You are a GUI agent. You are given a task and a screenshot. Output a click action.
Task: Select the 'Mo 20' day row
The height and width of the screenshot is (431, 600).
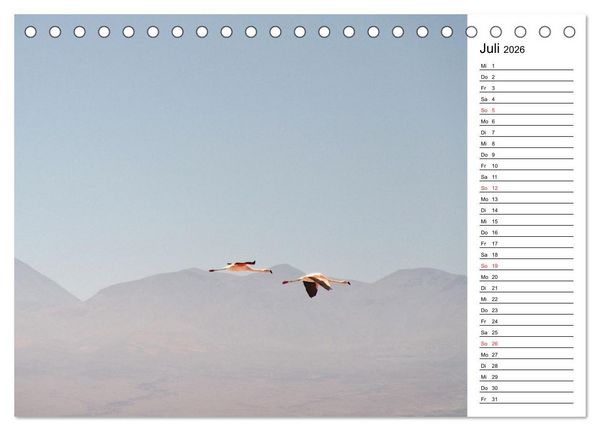click(527, 277)
